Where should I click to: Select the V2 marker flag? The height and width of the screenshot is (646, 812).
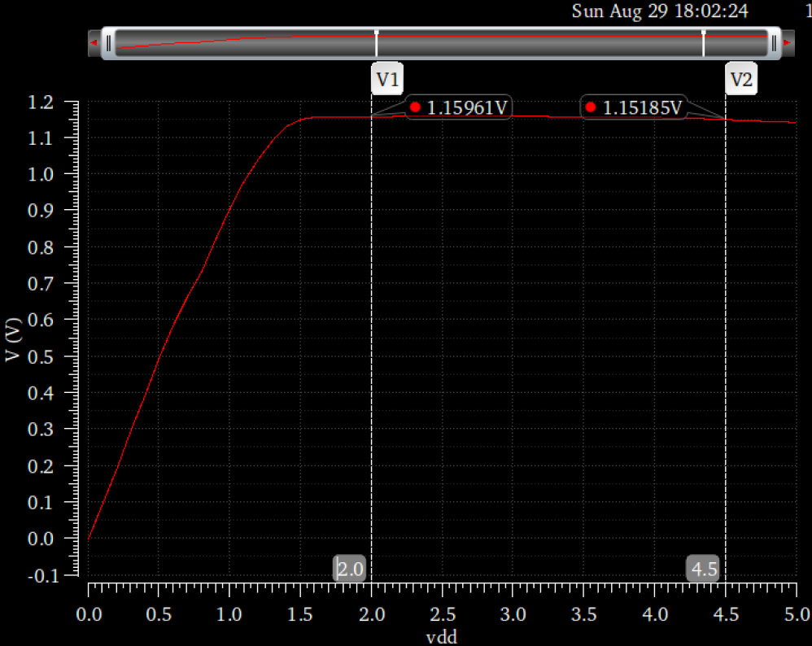pos(741,79)
